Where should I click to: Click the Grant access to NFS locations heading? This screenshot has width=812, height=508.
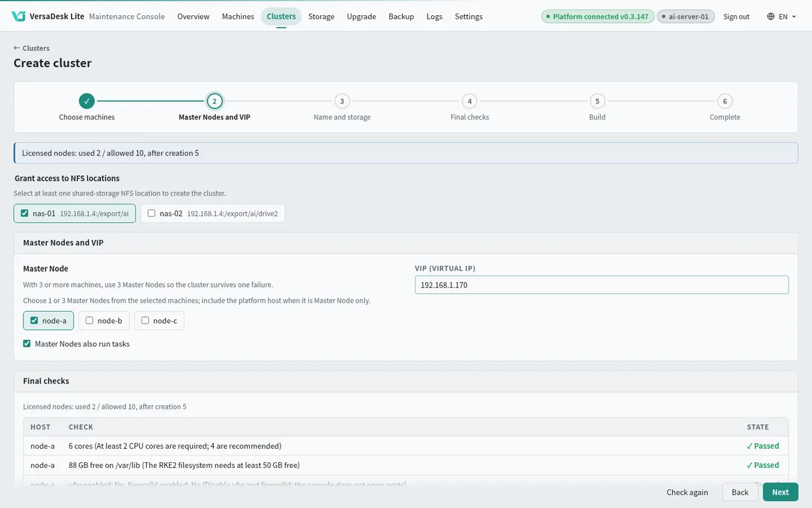(x=67, y=178)
